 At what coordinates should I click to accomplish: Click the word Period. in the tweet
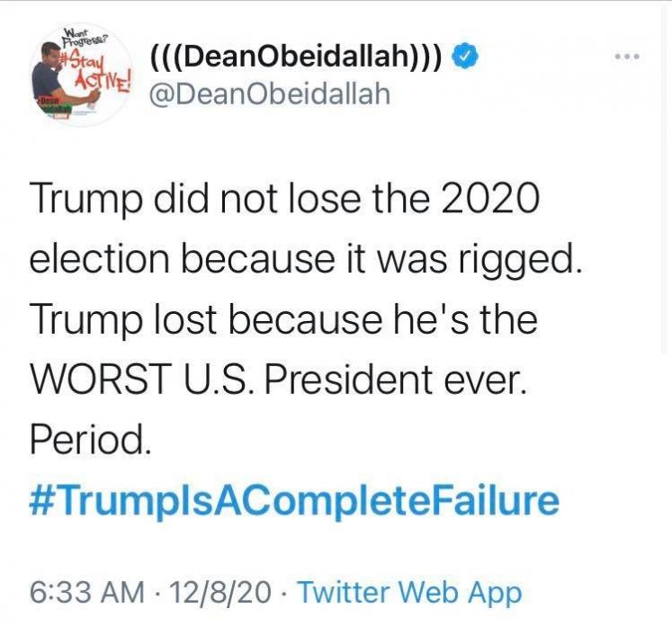tap(86, 440)
